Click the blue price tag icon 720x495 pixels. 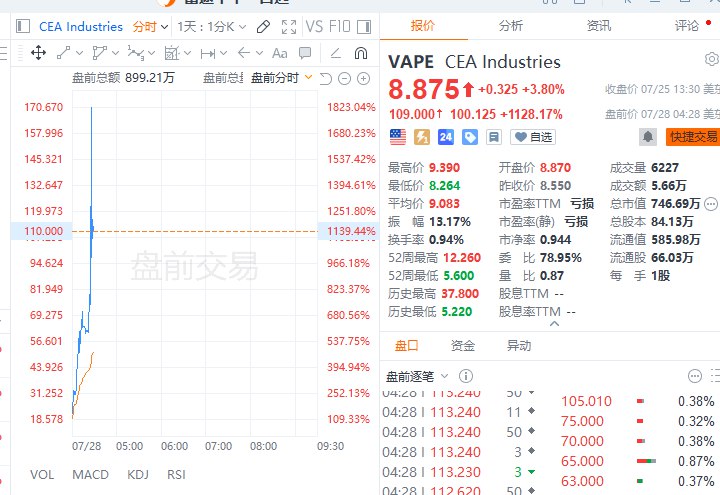(x=470, y=137)
